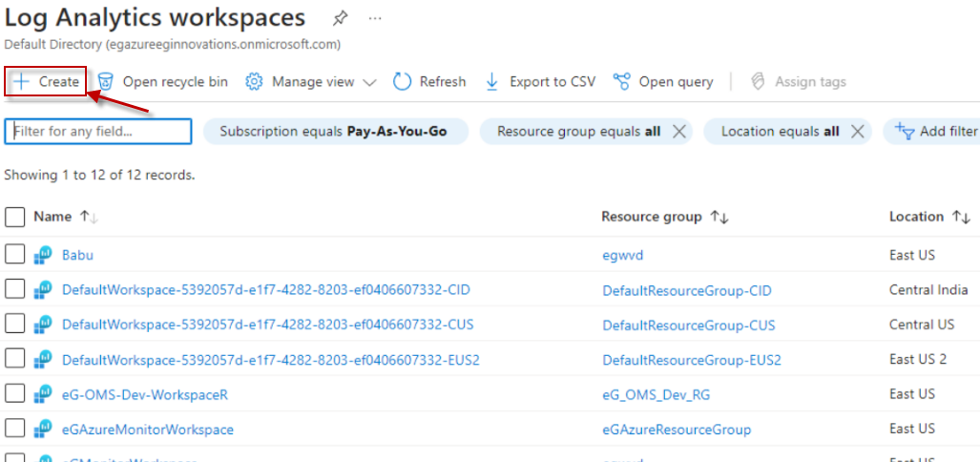Screen dimensions: 980x462
Task: Click workspace icon beside DefaultWorkspace CUS
Action: (43, 325)
